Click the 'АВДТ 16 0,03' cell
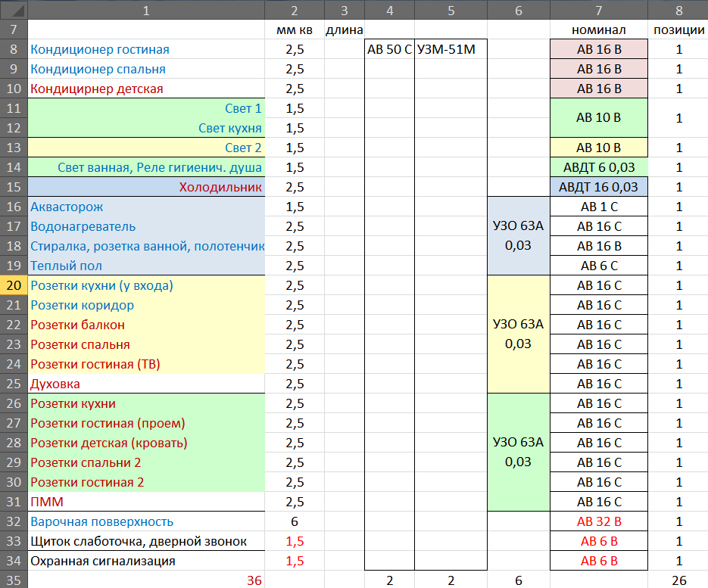The width and height of the screenshot is (708, 588). point(599,187)
